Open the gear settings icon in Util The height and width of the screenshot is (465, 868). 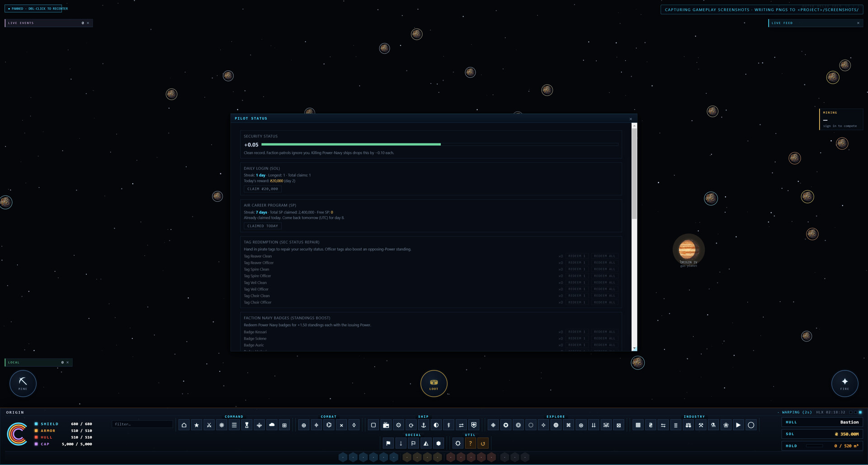[458, 443]
